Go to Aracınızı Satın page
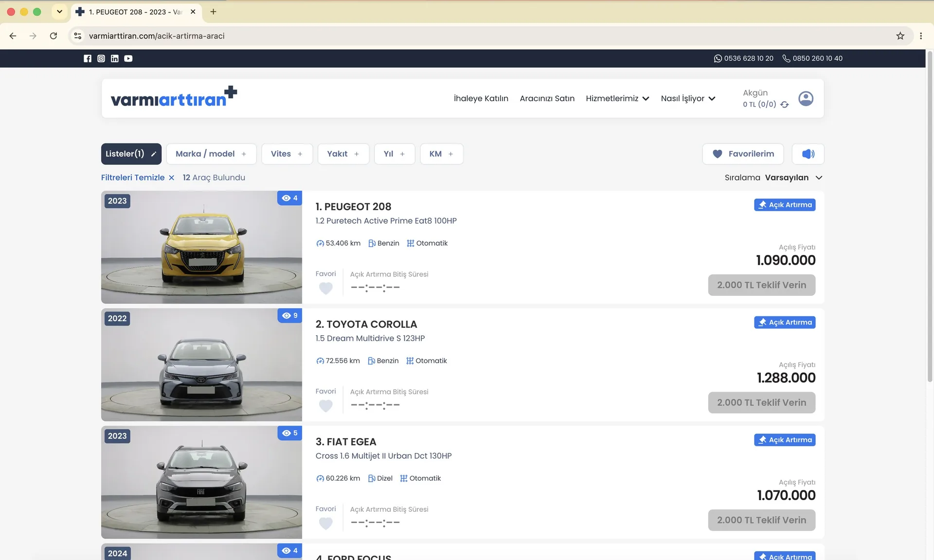 coord(547,98)
